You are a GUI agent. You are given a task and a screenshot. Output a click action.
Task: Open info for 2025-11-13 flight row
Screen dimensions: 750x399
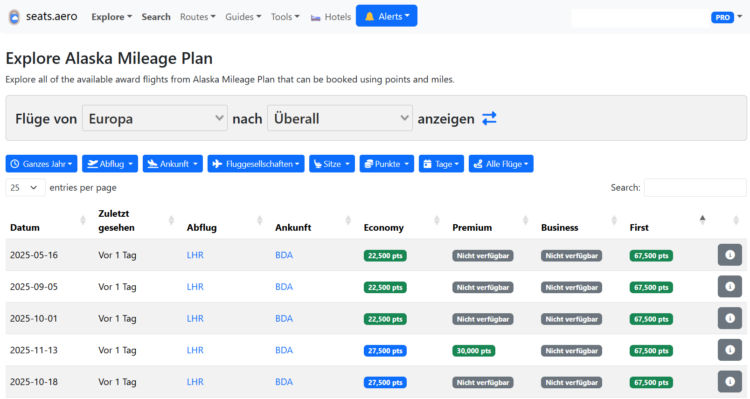729,350
